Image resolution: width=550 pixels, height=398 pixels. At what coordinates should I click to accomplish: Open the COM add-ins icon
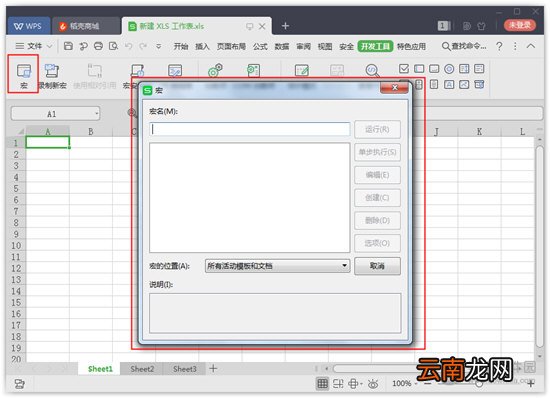pyautogui.click(x=253, y=70)
